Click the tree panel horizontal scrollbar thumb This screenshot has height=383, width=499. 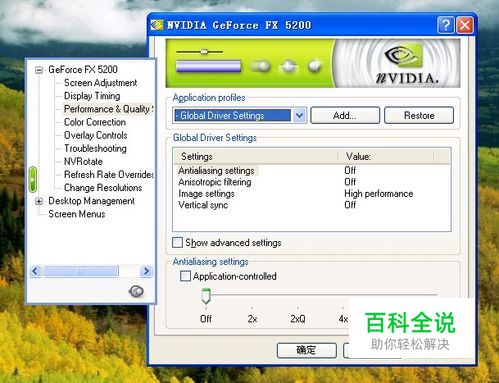tap(81, 271)
